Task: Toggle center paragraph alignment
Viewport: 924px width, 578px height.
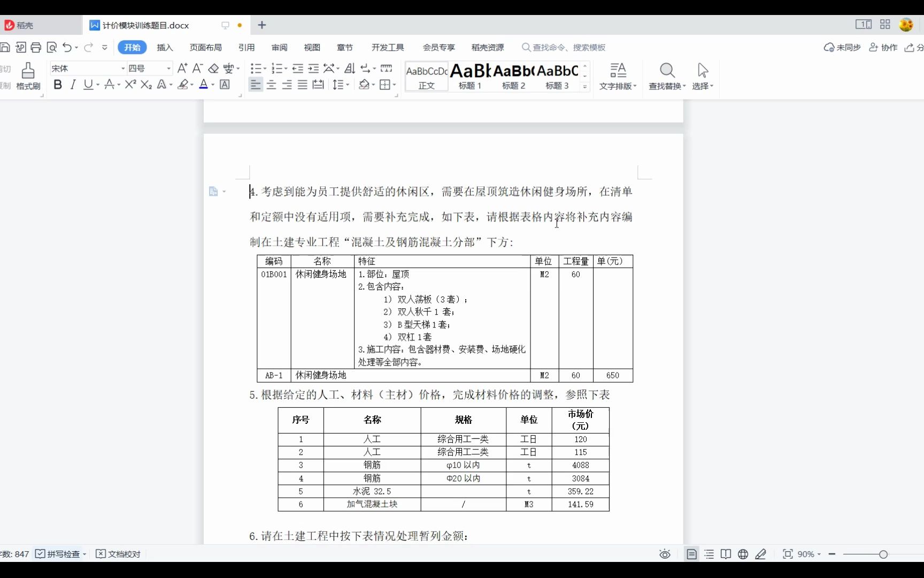Action: (x=271, y=85)
